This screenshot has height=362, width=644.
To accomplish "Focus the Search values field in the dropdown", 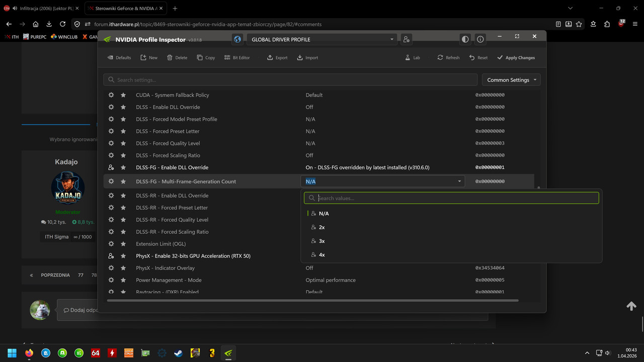I will tap(451, 198).
